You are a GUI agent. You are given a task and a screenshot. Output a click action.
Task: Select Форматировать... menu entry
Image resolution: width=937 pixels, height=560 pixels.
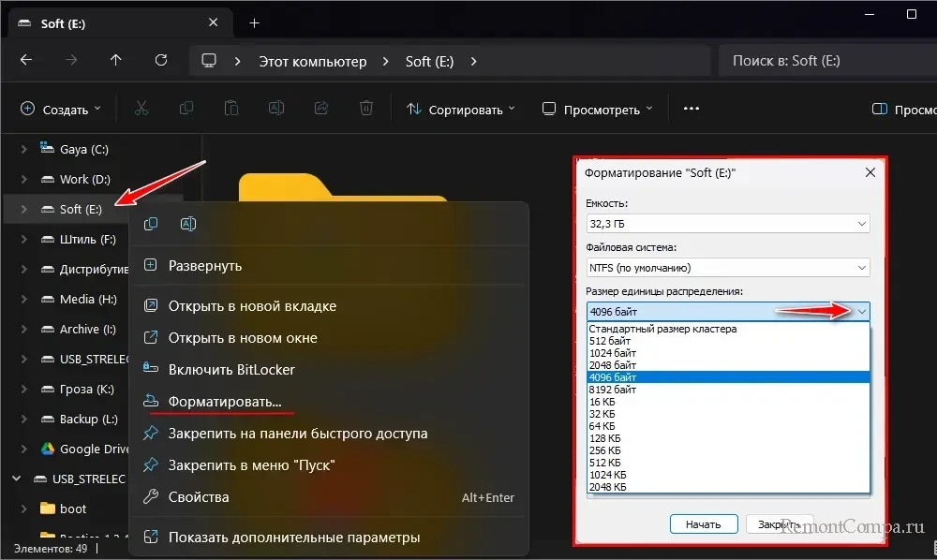pyautogui.click(x=329, y=401)
